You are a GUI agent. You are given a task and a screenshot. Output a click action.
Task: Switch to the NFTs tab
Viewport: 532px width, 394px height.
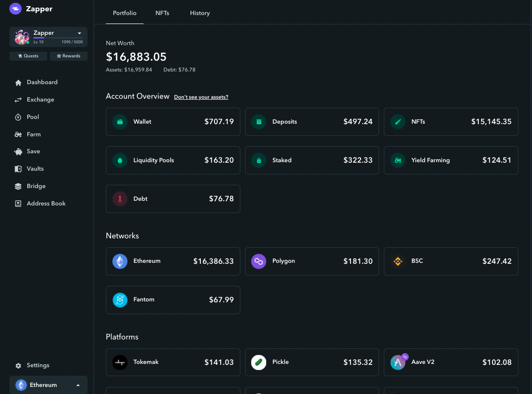click(162, 13)
